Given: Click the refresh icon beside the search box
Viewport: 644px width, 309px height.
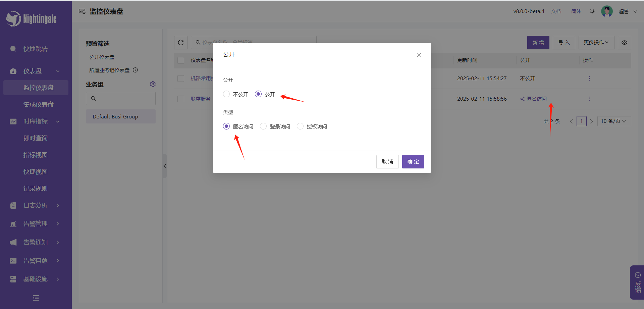Looking at the screenshot, I should (180, 43).
